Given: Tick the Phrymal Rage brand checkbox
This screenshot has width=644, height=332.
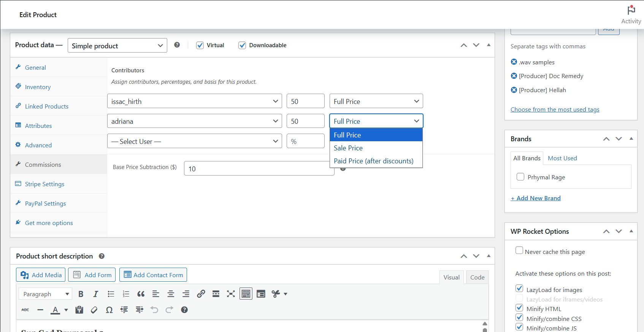Looking at the screenshot, I should tap(520, 177).
